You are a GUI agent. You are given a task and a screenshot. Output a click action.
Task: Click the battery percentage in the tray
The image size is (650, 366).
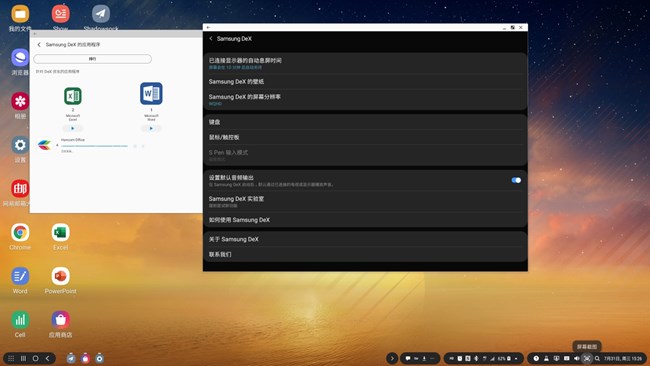point(502,359)
